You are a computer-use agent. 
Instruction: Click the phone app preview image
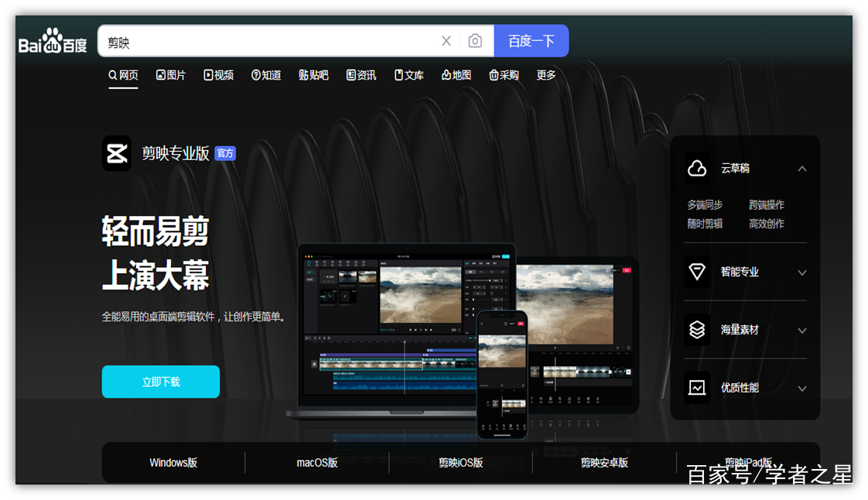click(x=502, y=375)
